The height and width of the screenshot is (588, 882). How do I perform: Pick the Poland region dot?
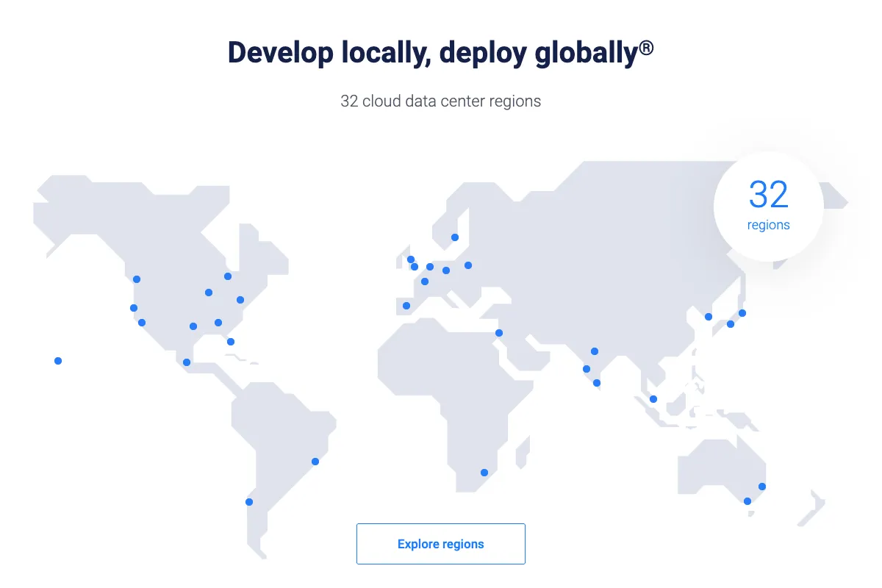[468, 265]
